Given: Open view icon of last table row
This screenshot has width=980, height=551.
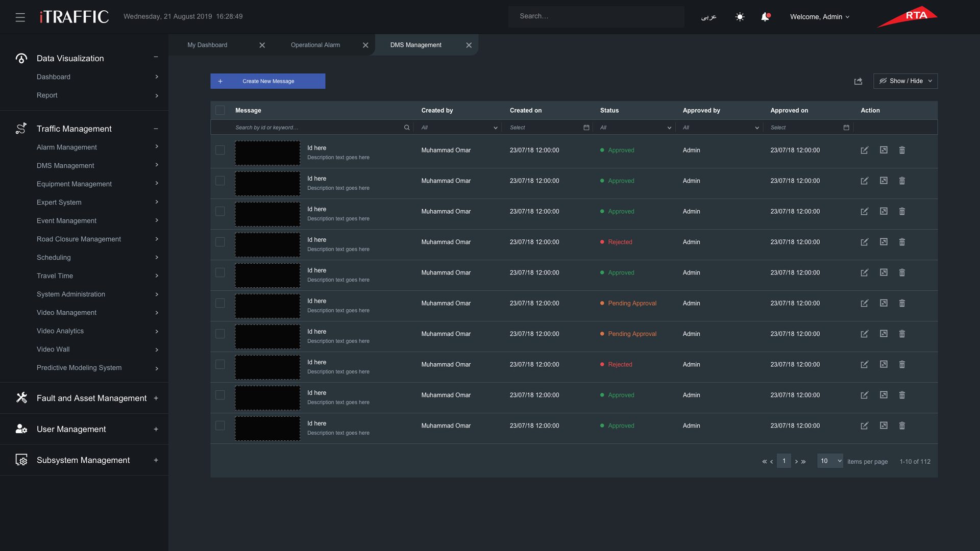Looking at the screenshot, I should pyautogui.click(x=884, y=425).
